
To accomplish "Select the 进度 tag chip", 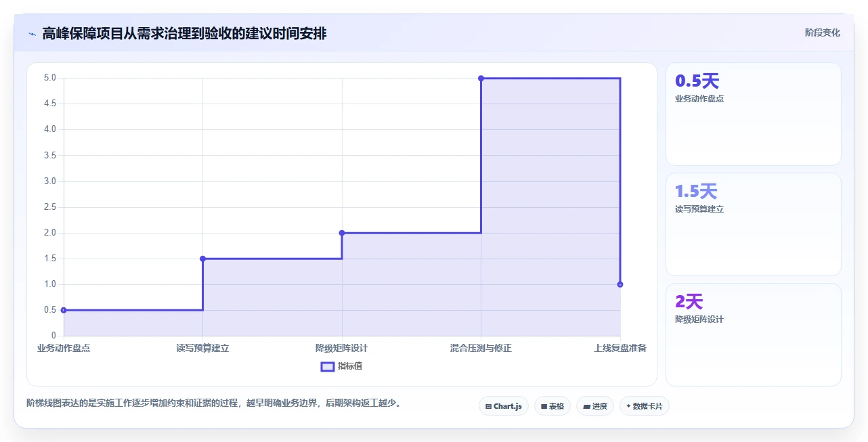I will pos(595,406).
